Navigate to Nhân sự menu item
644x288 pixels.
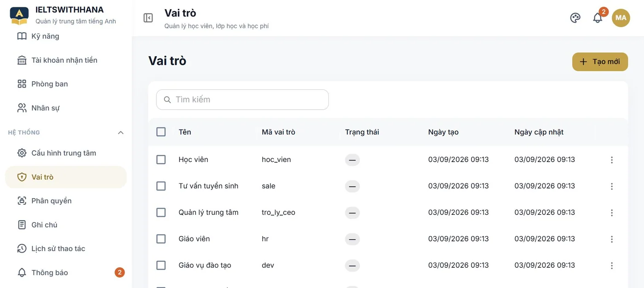66,108
